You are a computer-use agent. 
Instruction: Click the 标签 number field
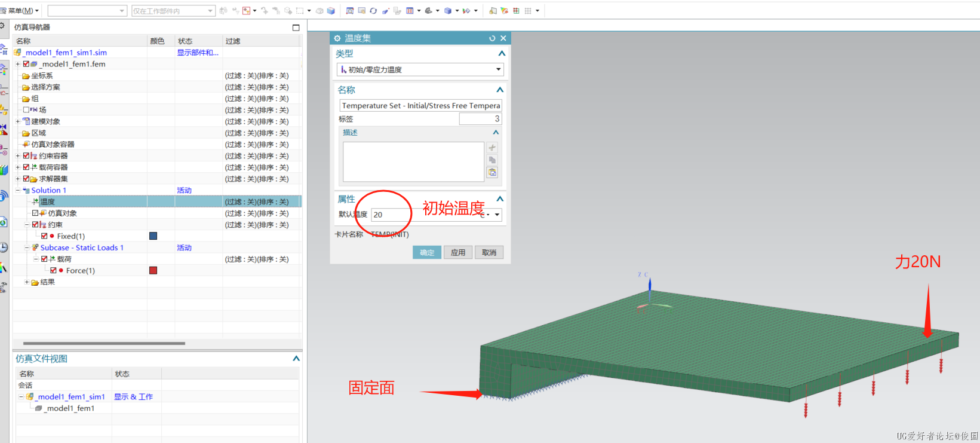[481, 119]
